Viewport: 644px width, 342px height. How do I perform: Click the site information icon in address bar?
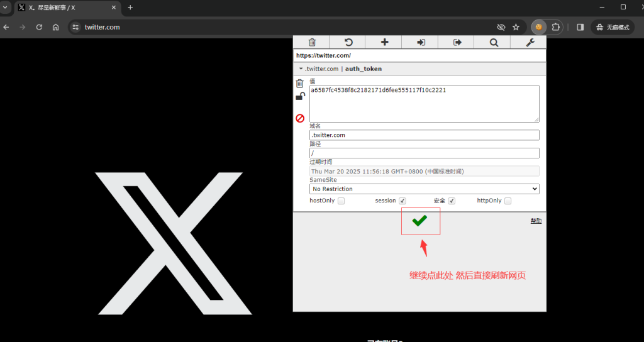click(x=75, y=27)
